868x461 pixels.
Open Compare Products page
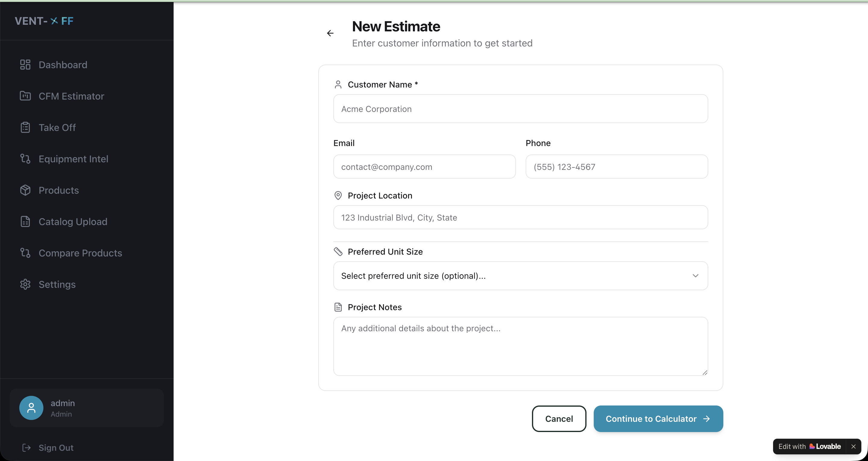click(x=80, y=253)
